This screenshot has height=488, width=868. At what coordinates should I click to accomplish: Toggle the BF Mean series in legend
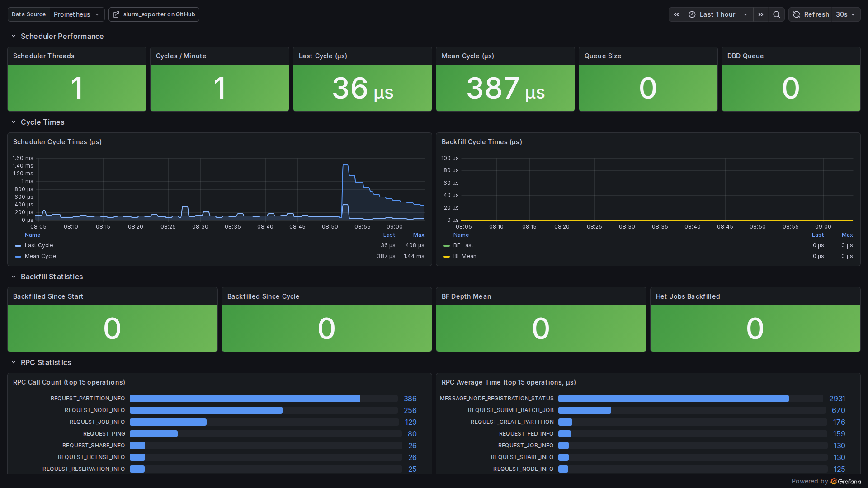[465, 256]
